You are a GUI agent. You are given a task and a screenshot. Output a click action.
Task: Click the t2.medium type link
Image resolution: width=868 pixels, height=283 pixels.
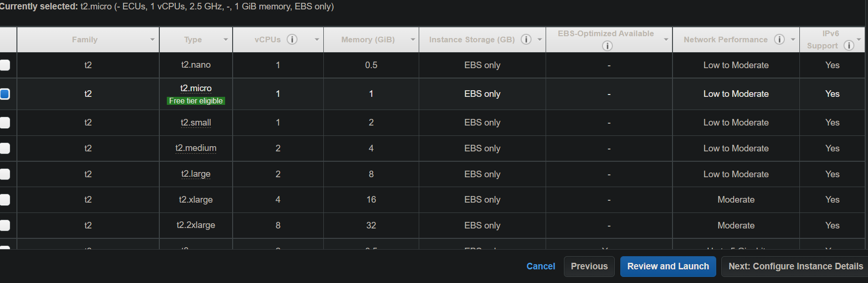pos(196,148)
